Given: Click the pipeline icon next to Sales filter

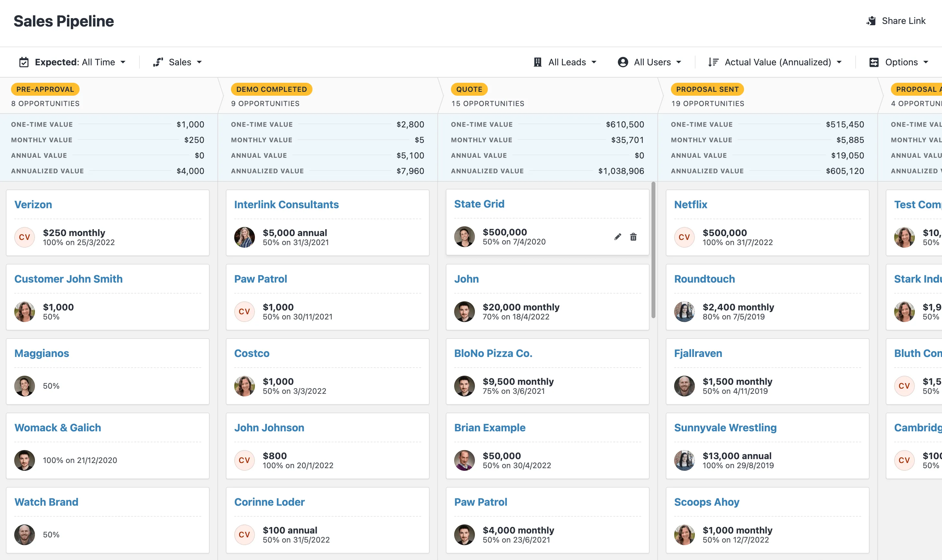Looking at the screenshot, I should point(158,62).
